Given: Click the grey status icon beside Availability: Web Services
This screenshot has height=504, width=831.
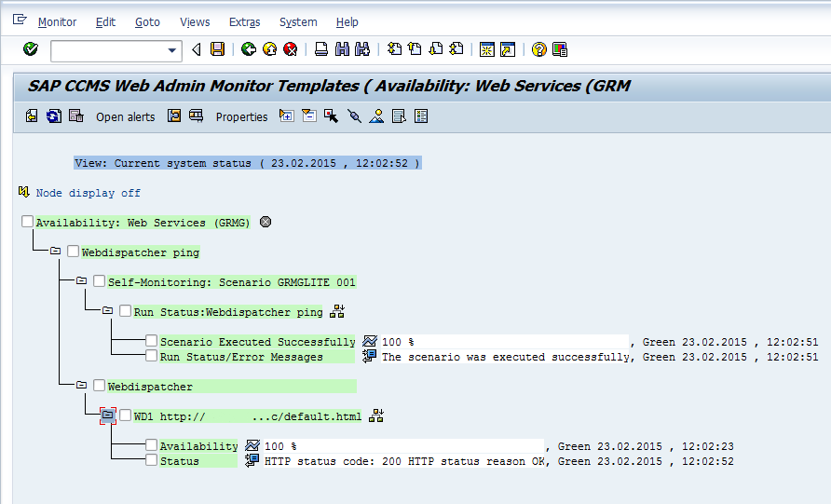Looking at the screenshot, I should tap(266, 222).
